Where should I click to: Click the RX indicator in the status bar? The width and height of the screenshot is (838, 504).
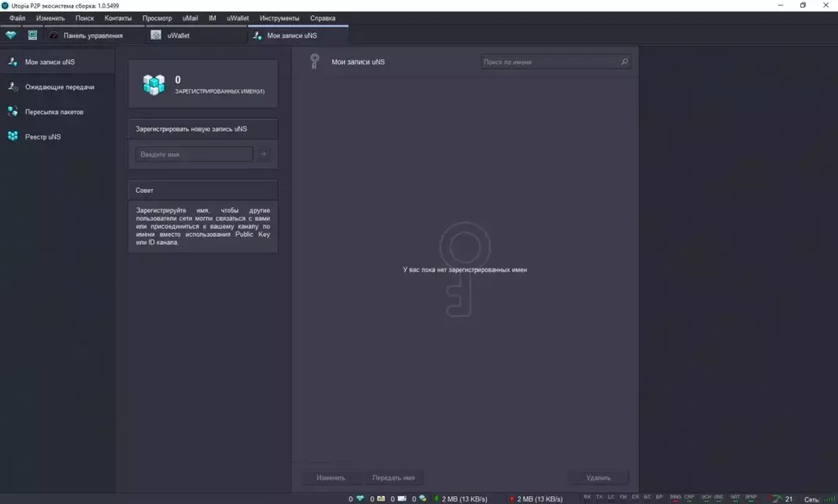click(587, 498)
